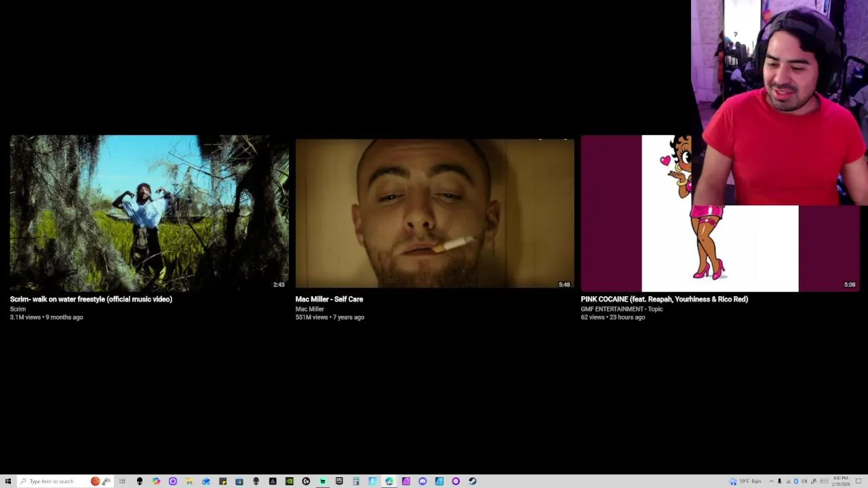Click the taskbar search box

pyautogui.click(x=65, y=481)
